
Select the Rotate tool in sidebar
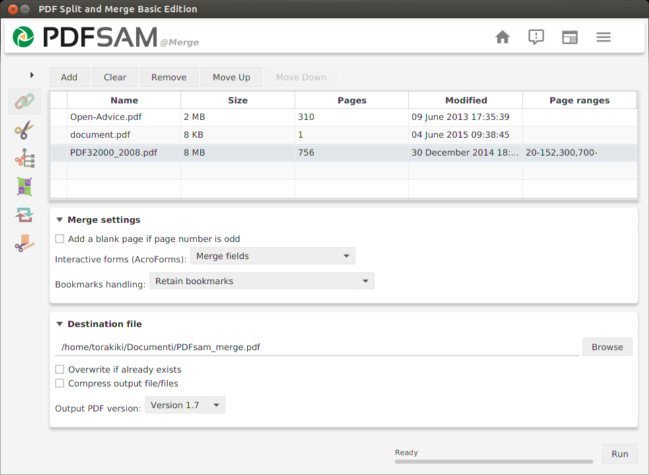point(24,214)
